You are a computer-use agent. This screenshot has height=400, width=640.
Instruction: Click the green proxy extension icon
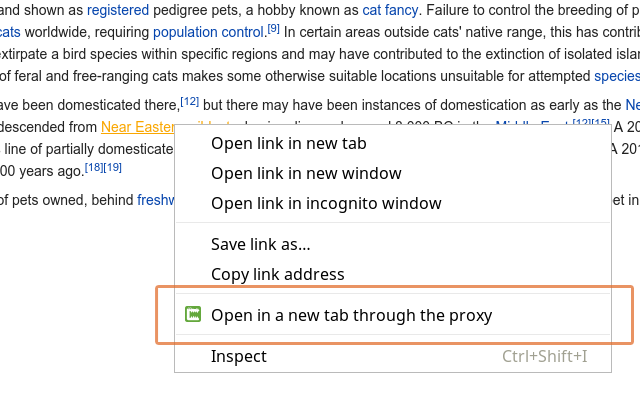pyautogui.click(x=193, y=314)
